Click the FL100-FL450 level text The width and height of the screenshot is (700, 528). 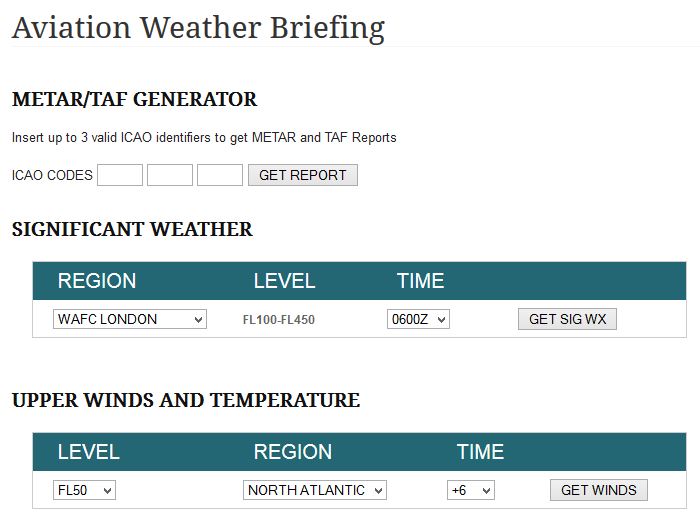[279, 320]
